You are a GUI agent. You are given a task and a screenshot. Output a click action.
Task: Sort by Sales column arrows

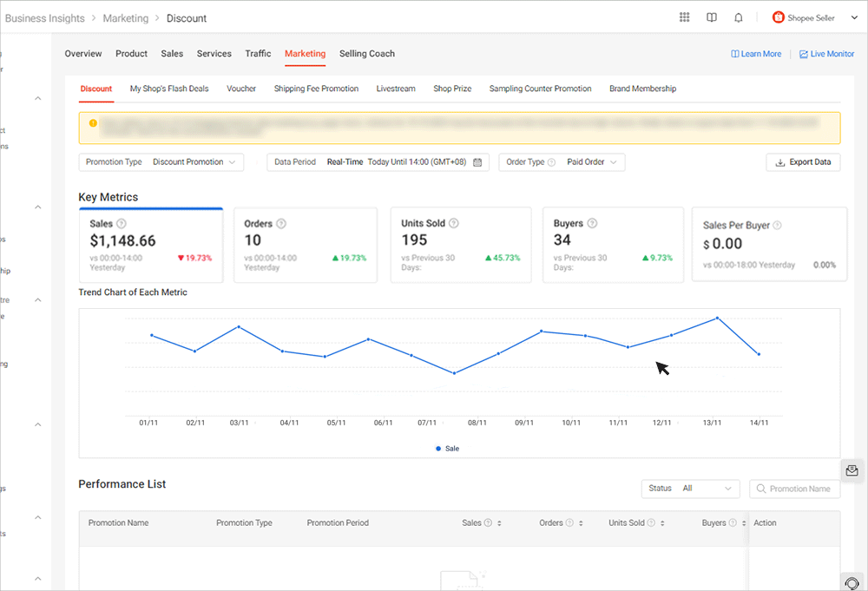pyautogui.click(x=499, y=523)
